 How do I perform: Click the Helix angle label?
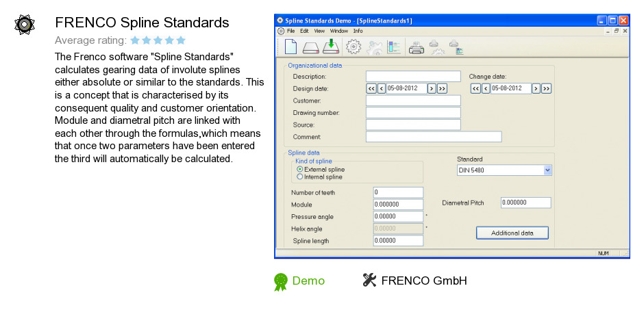point(307,229)
